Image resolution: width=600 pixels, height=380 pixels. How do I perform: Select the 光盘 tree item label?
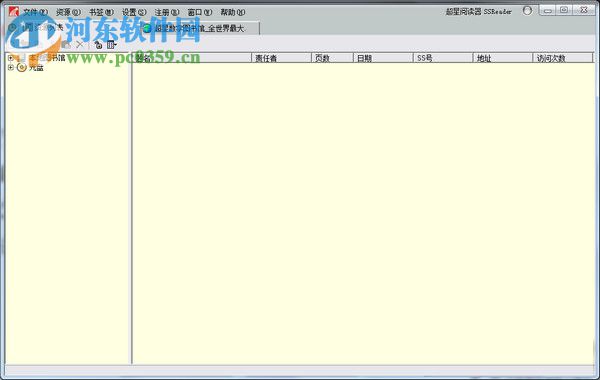pyautogui.click(x=36, y=68)
